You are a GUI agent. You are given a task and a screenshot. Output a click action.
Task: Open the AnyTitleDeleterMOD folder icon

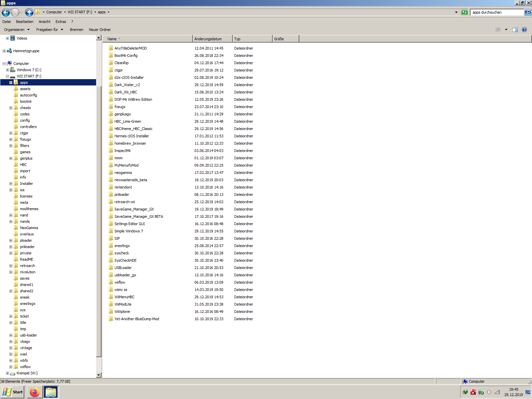[111, 48]
